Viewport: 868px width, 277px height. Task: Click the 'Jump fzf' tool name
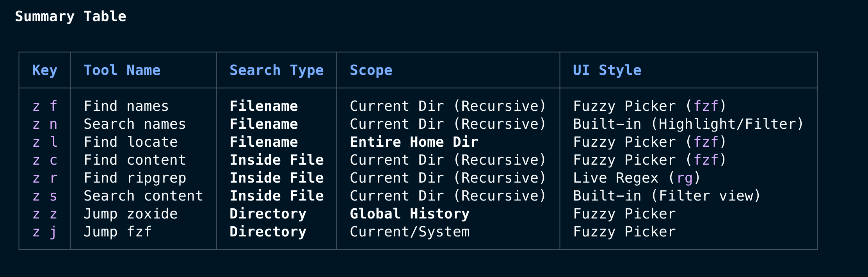tap(117, 232)
